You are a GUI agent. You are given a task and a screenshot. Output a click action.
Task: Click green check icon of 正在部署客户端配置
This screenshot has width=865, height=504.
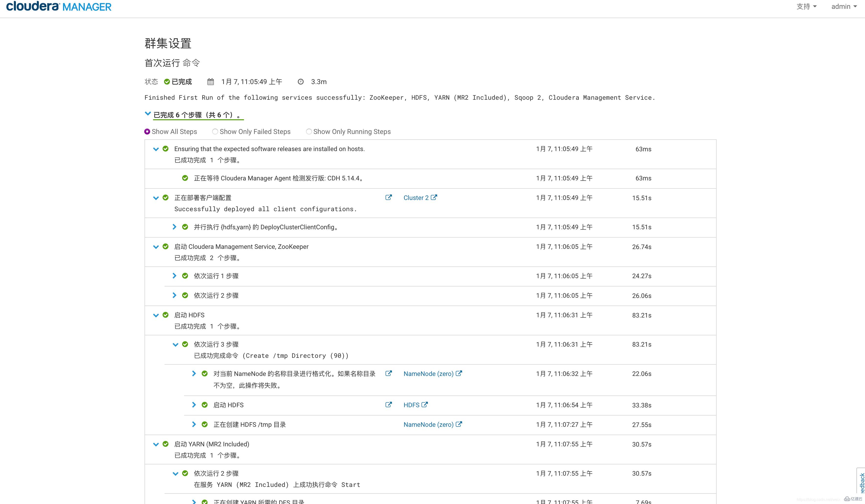(166, 198)
